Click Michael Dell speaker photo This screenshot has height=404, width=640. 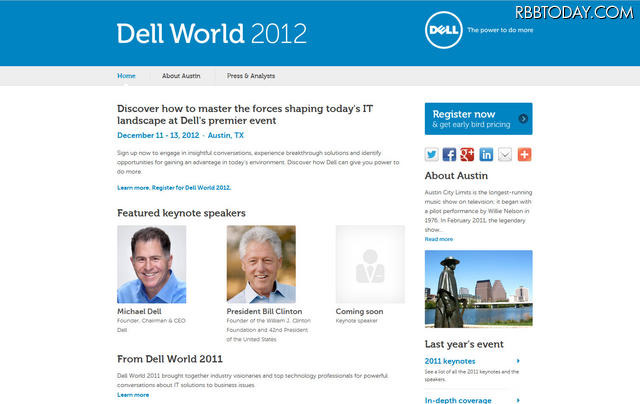[151, 264]
